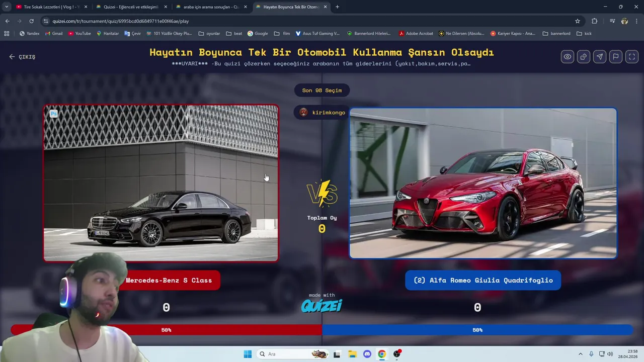Select the Hayatın Boyunca Tek Bir Otomobil tab
The width and height of the screenshot is (644, 362).
tap(291, 7)
